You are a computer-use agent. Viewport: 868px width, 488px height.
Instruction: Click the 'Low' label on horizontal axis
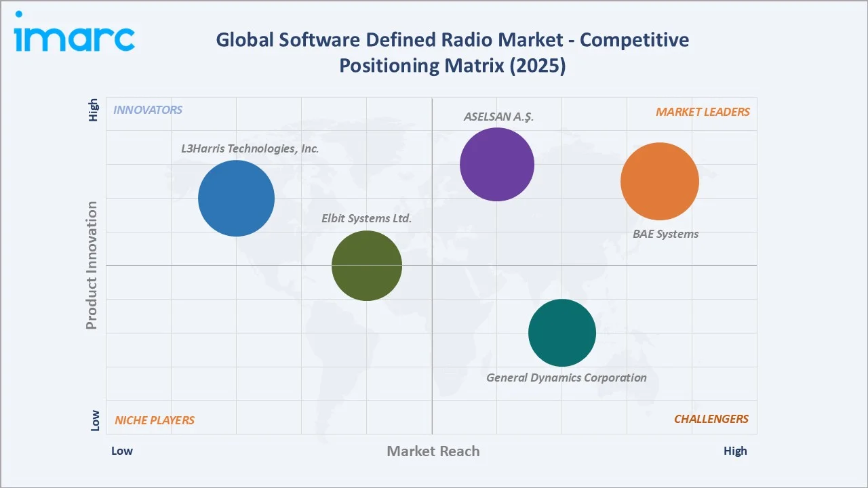(122, 451)
